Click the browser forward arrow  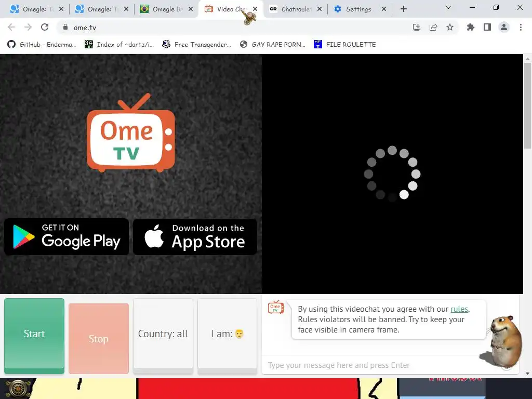click(x=28, y=27)
